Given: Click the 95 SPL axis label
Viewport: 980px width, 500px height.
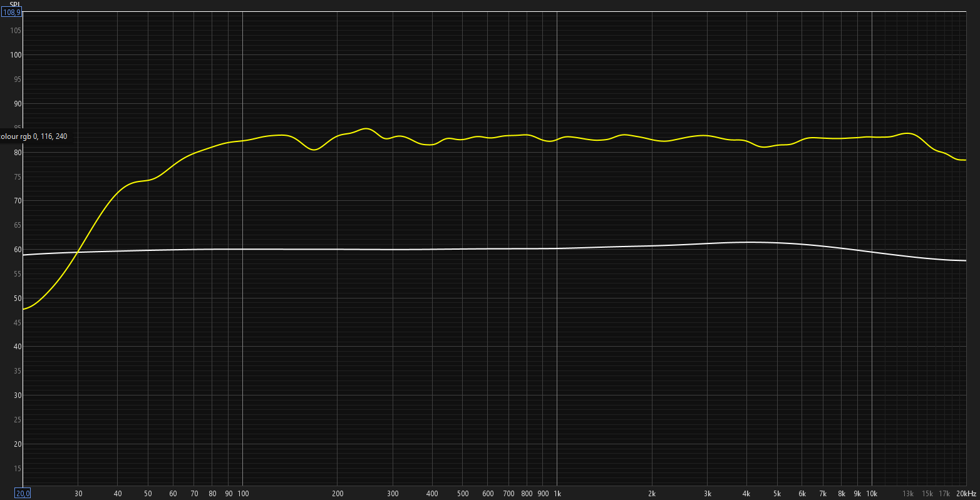Looking at the screenshot, I should pos(18,79).
